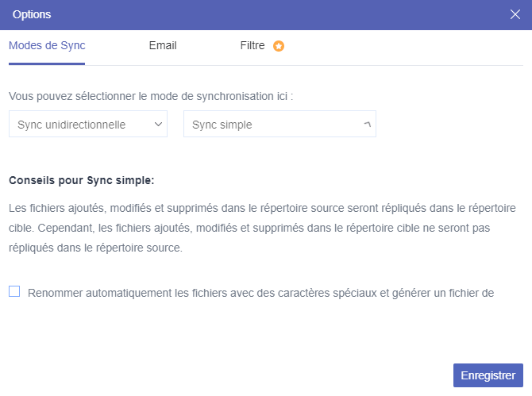The image size is (532, 396).
Task: Click the Options title in header bar
Action: (33, 14)
